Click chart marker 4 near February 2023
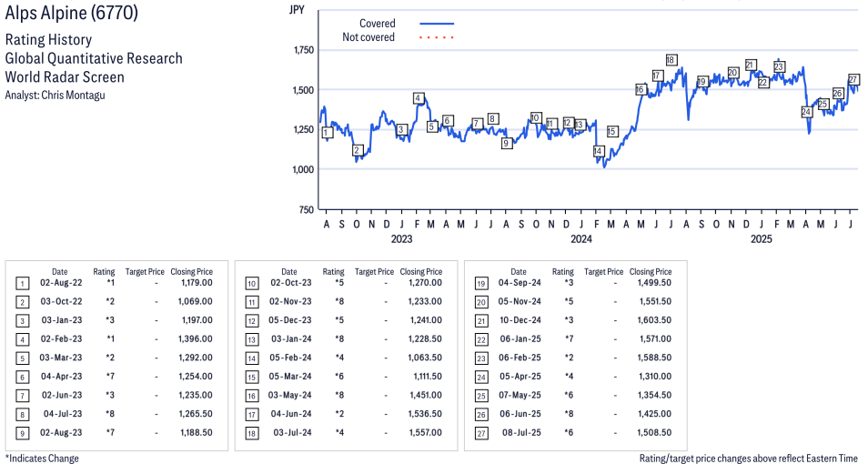Screen dimensions: 868x464 coord(419,98)
